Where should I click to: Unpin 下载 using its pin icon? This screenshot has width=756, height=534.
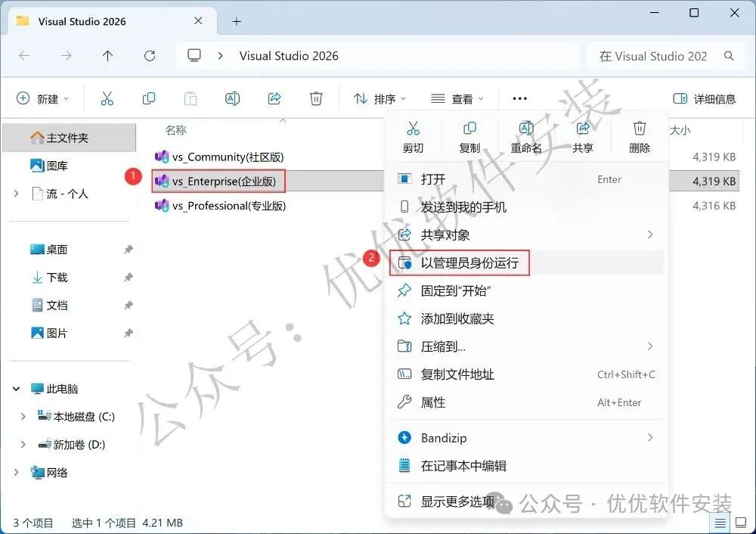tap(129, 278)
